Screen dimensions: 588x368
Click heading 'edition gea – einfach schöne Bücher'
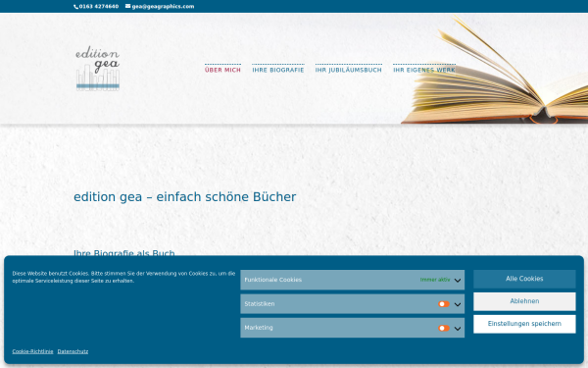pyautogui.click(x=185, y=197)
